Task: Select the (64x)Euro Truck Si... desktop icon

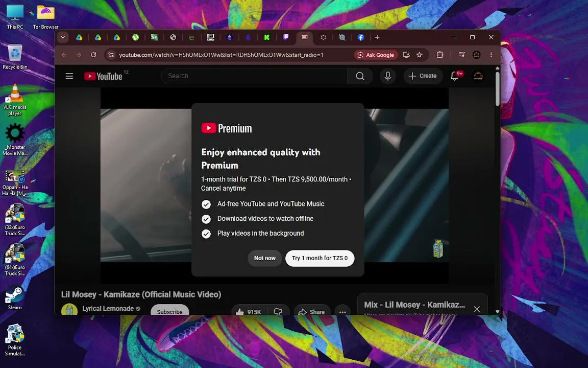Action: tap(15, 260)
